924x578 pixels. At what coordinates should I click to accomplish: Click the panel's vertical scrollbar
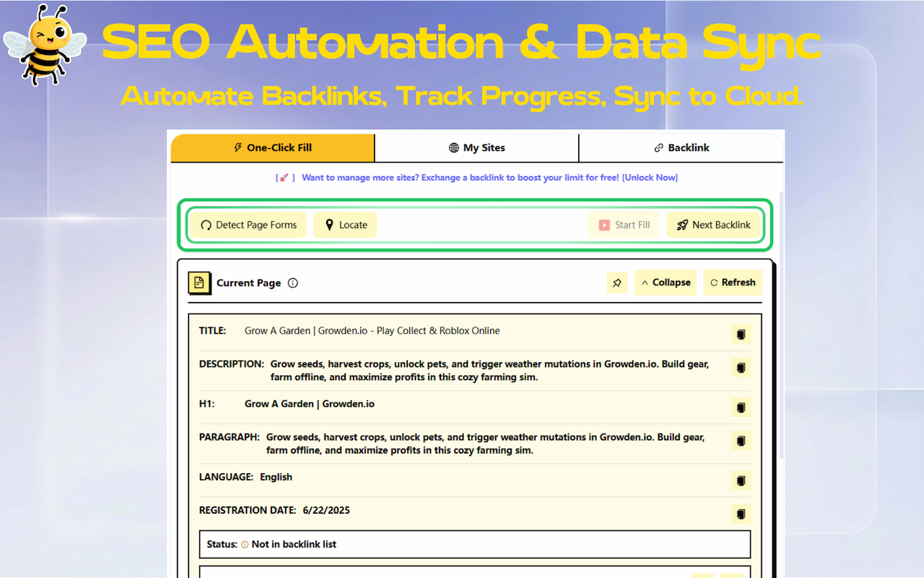(782, 325)
